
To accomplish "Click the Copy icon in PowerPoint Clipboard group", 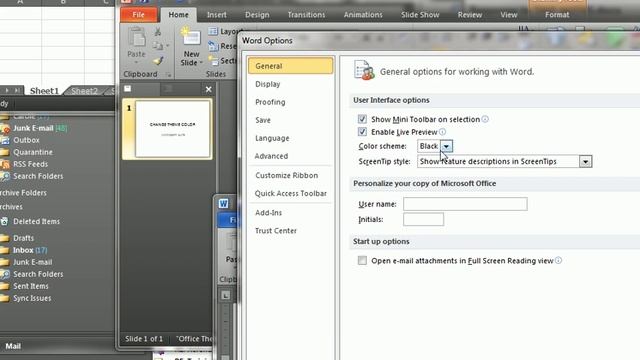I will 157,46.
